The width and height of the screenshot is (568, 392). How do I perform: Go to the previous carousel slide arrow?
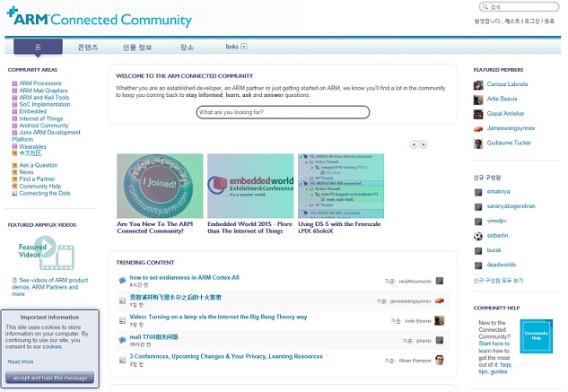414,144
